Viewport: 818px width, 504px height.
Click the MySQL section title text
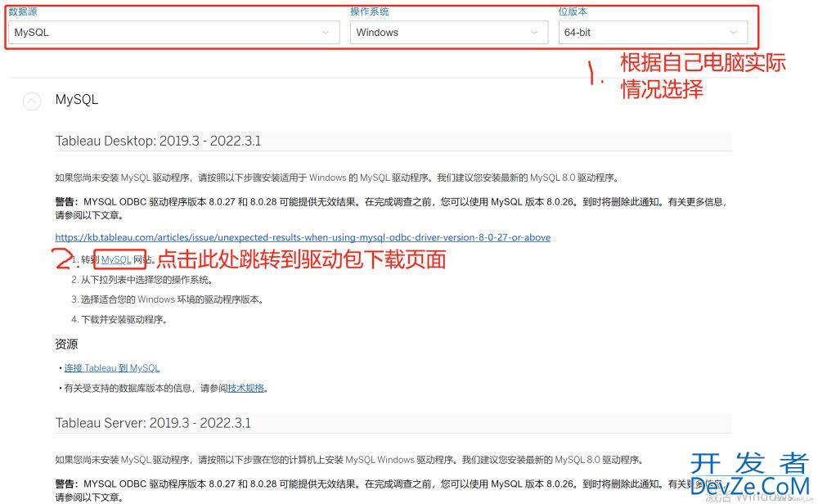[77, 100]
